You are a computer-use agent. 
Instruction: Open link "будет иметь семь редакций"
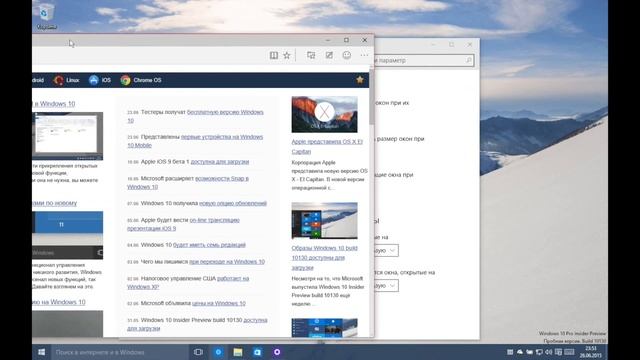[x=209, y=245]
